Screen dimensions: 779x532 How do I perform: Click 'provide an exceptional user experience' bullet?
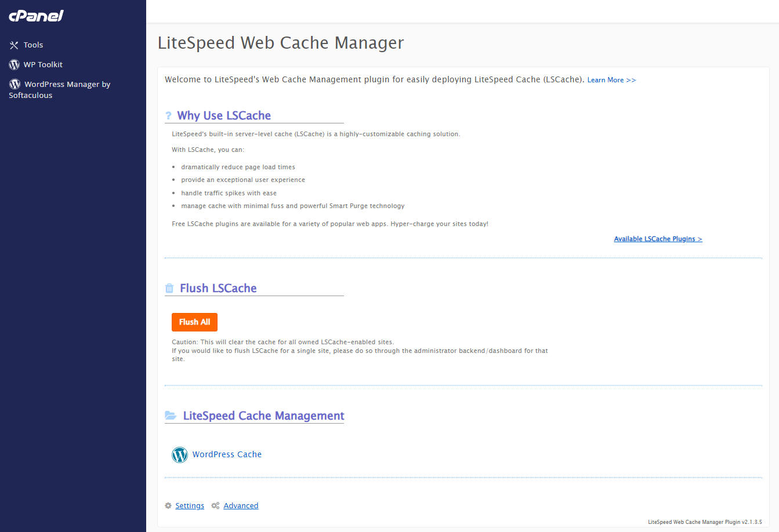pos(243,180)
